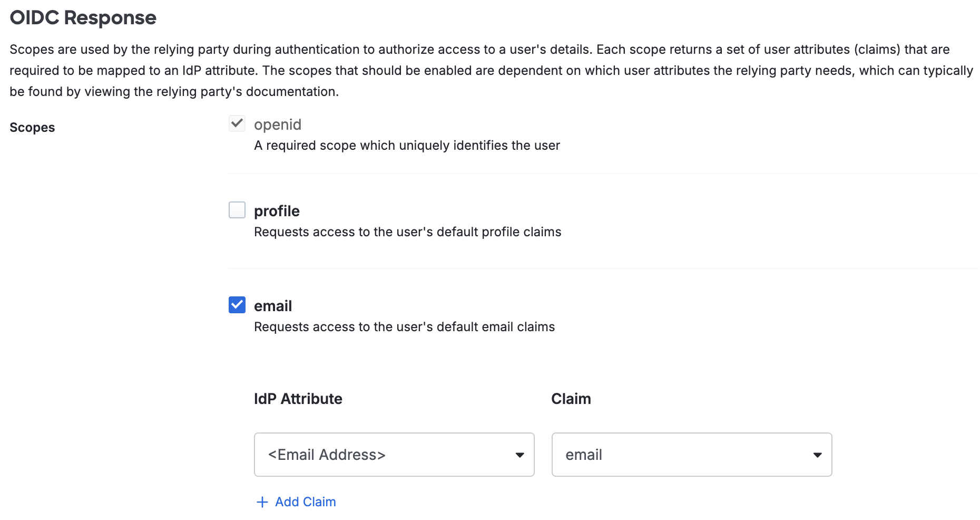Click the IdP Attribute column header
This screenshot has width=980, height=520.
(298, 399)
